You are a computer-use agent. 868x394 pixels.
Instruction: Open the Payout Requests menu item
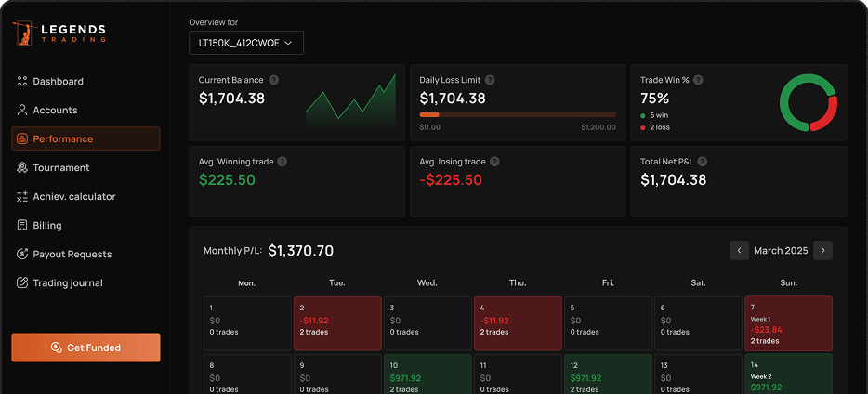[x=85, y=254]
